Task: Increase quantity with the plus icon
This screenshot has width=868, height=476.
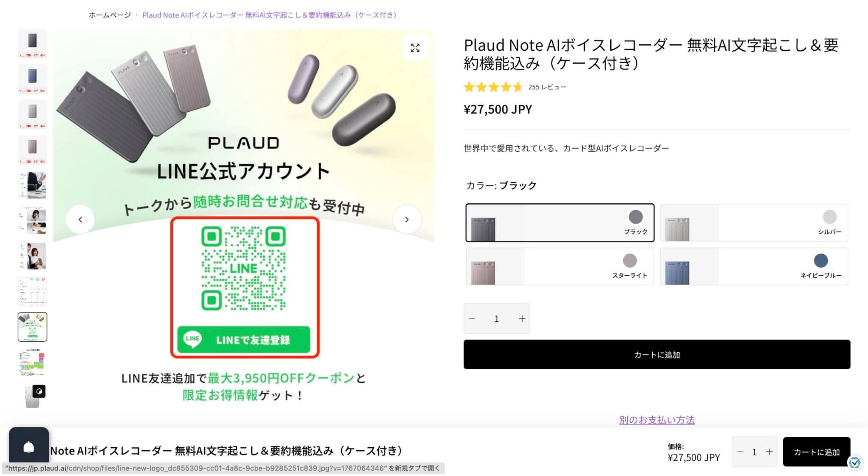Action: 522,318
